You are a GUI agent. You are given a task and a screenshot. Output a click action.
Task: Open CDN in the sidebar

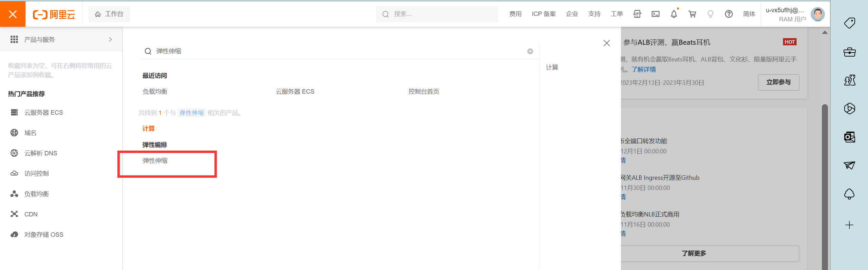coord(31,214)
